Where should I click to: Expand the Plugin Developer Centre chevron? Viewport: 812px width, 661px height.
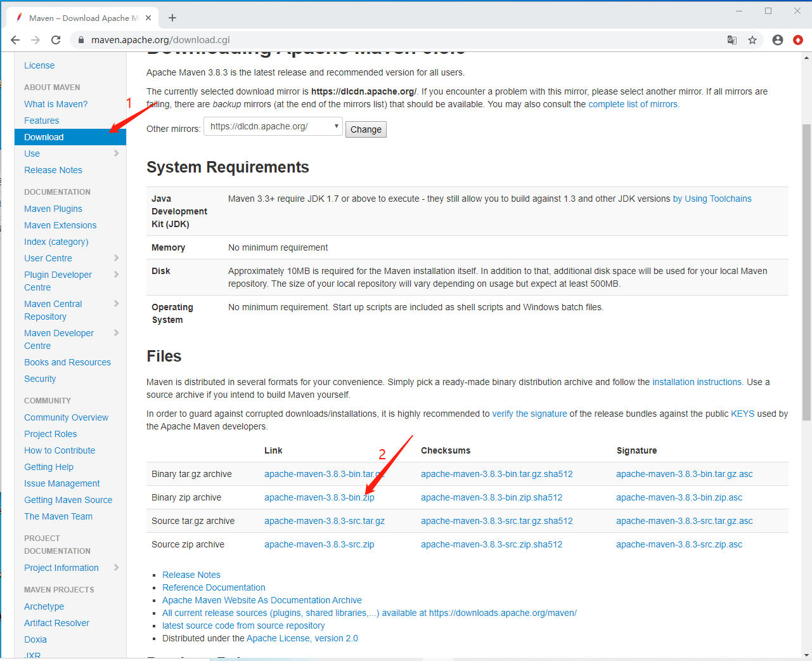point(116,275)
